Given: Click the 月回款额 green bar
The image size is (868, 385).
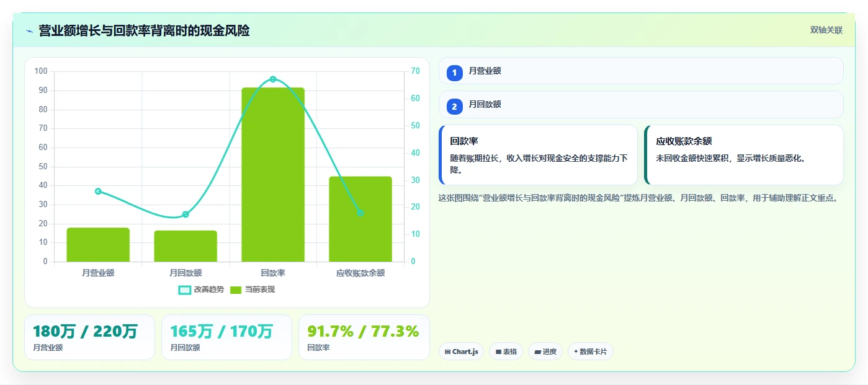Looking at the screenshot, I should tap(186, 246).
